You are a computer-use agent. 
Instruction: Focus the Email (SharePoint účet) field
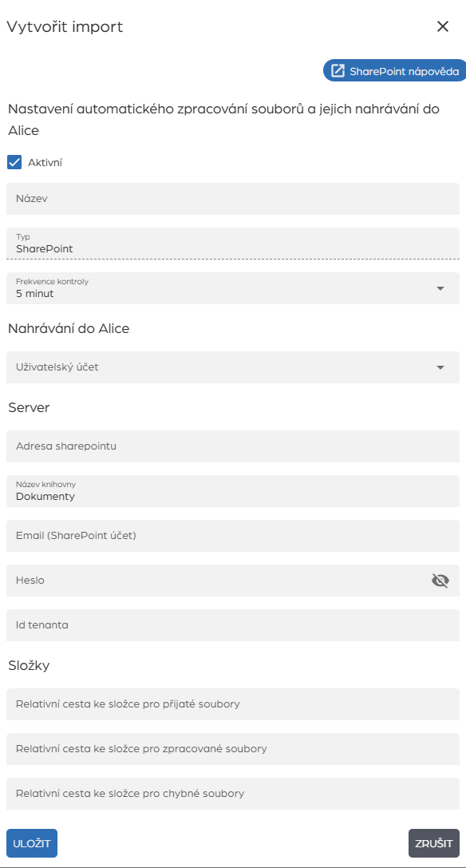(233, 536)
